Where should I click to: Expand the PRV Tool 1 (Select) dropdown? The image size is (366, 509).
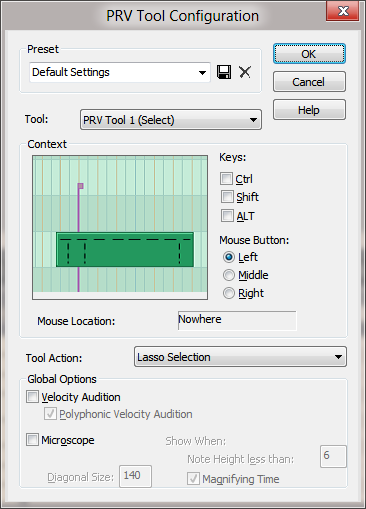pos(171,120)
